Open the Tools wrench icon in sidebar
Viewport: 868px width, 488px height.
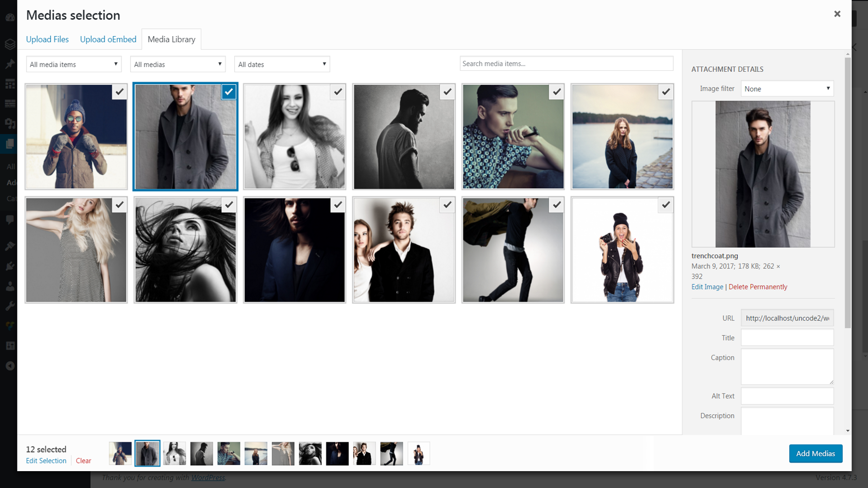click(x=10, y=306)
